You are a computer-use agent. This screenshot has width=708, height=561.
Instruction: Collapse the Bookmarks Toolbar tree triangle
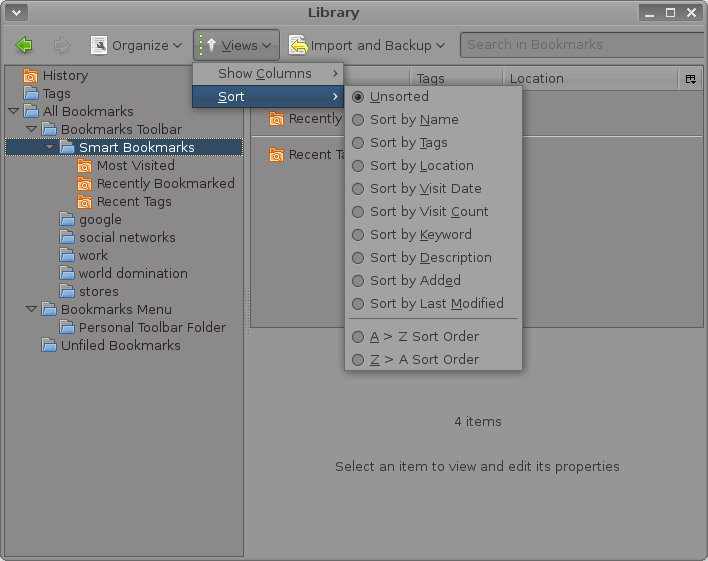[31, 129]
